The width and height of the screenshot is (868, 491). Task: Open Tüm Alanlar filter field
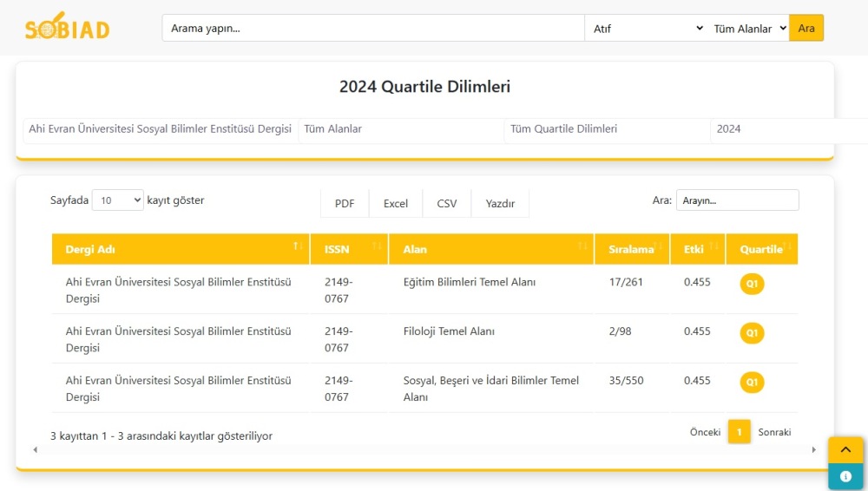click(401, 129)
